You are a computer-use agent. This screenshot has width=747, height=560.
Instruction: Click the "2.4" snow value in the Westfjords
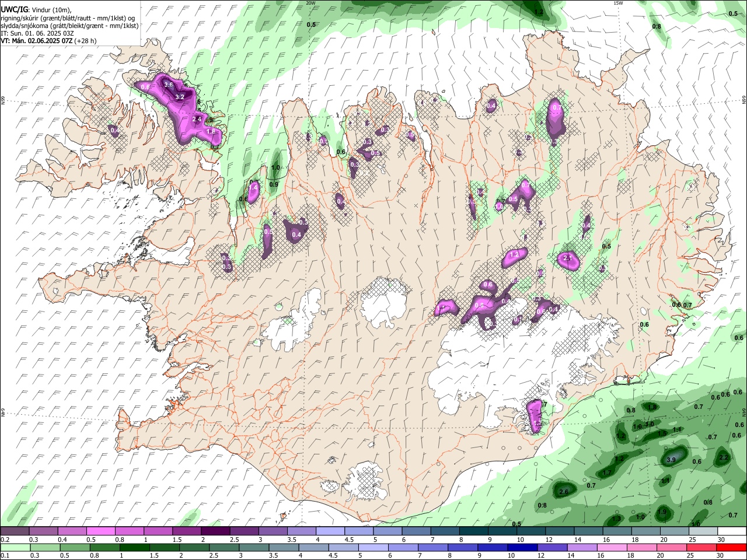[197, 120]
